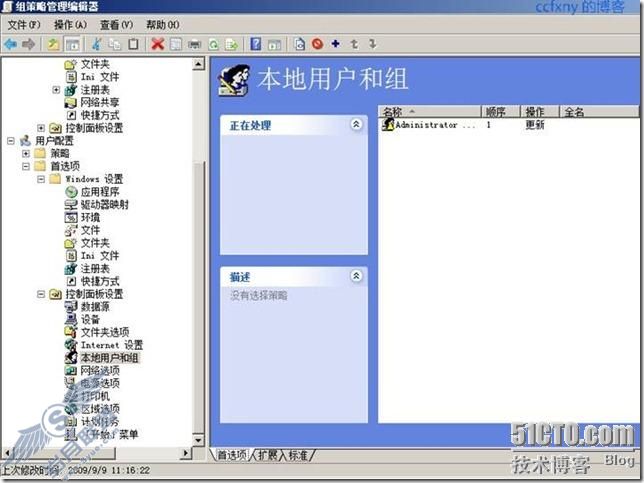Screen dimensions: 644x483
Task: Collapse the 用户配置 tree node
Action: click(x=11, y=141)
